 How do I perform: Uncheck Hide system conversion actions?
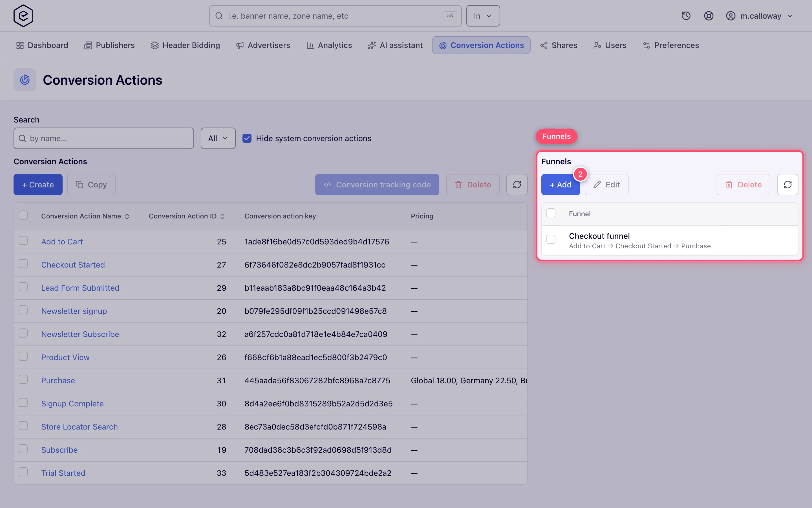[x=247, y=138]
